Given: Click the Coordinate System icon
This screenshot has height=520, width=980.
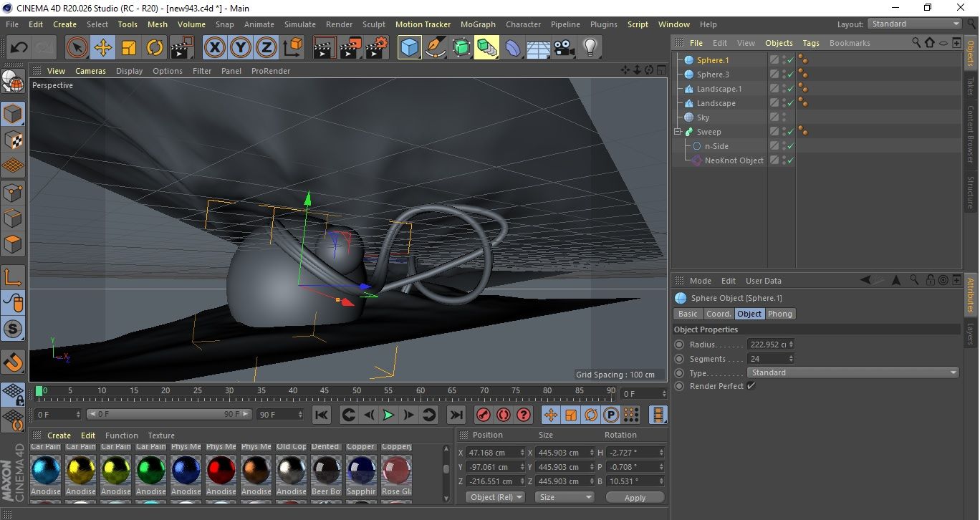Looking at the screenshot, I should tap(293, 48).
